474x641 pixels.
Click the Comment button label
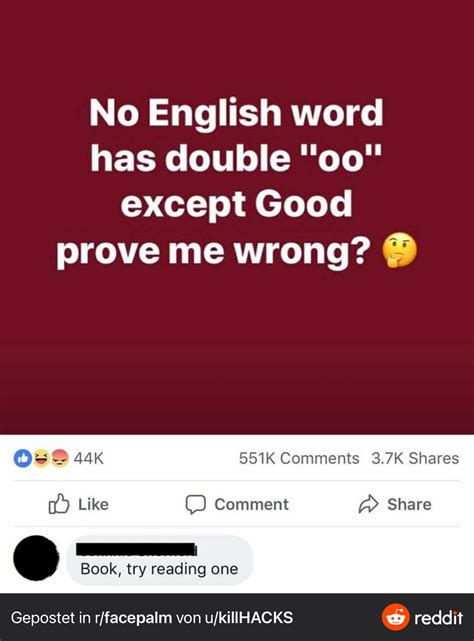click(252, 504)
